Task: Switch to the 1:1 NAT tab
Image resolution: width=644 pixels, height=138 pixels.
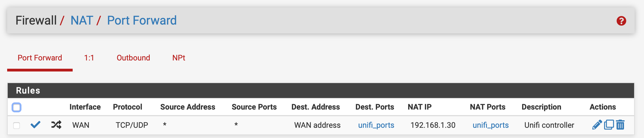Action: coord(89,58)
